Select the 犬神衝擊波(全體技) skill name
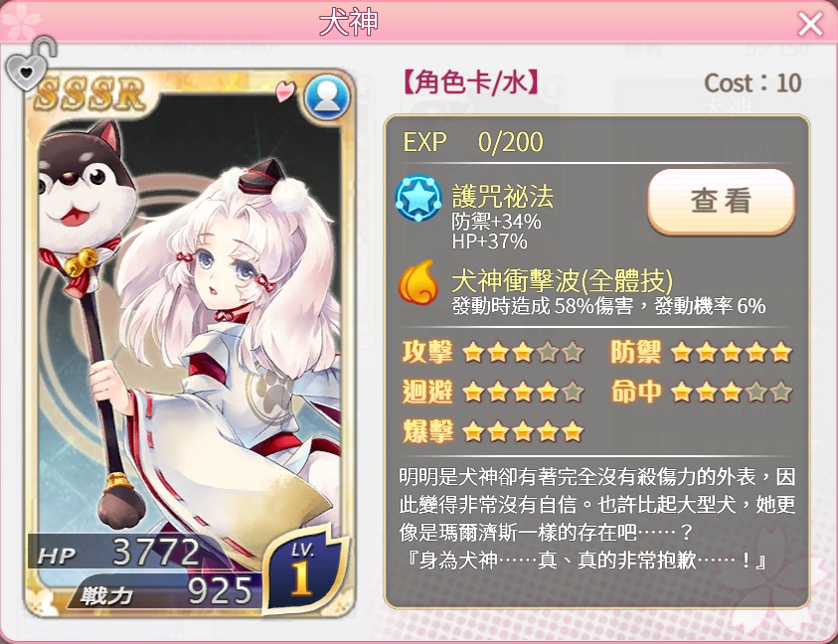This screenshot has width=838, height=644. pyautogui.click(x=562, y=280)
